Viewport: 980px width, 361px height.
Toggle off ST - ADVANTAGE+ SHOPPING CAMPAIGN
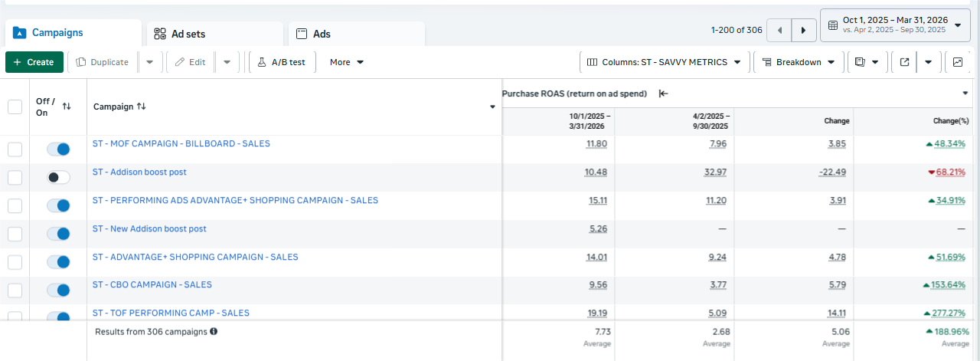click(58, 262)
